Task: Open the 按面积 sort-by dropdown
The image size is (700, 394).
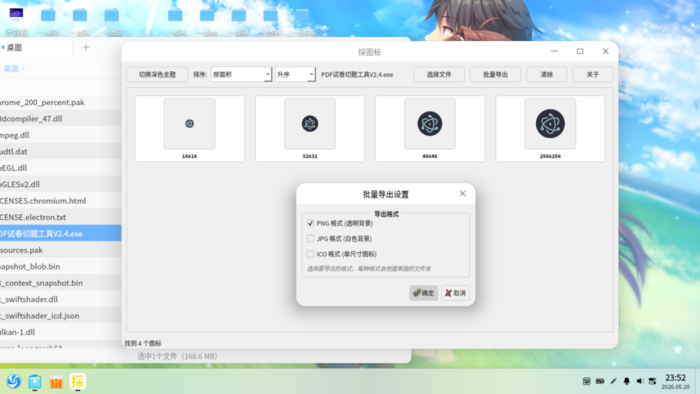Action: pos(241,75)
